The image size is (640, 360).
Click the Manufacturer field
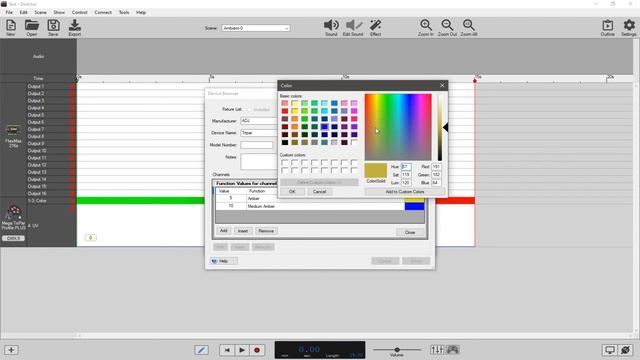click(x=259, y=121)
